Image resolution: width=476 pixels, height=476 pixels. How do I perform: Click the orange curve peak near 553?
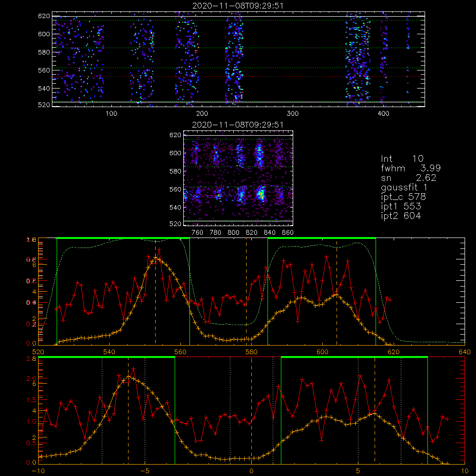[156, 258]
